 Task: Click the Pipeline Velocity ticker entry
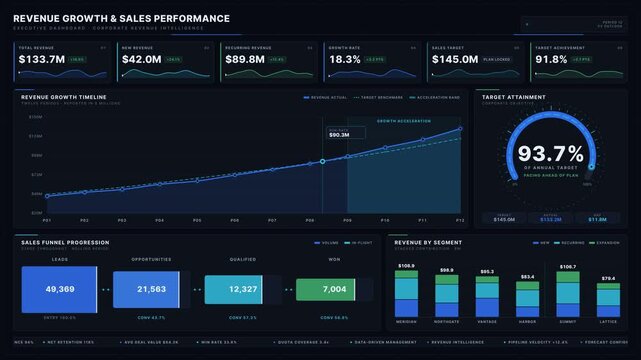(x=536, y=342)
